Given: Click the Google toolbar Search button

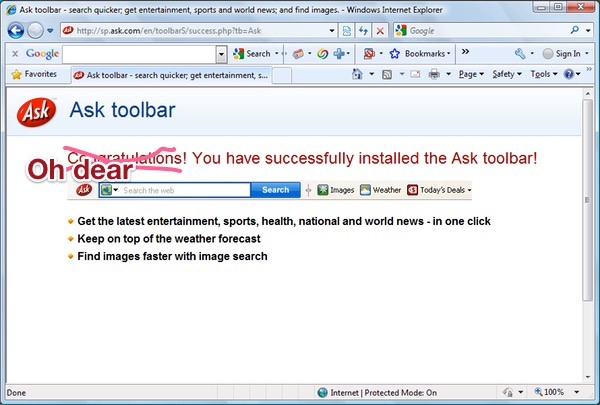Looking at the screenshot, I should pyautogui.click(x=252, y=53).
